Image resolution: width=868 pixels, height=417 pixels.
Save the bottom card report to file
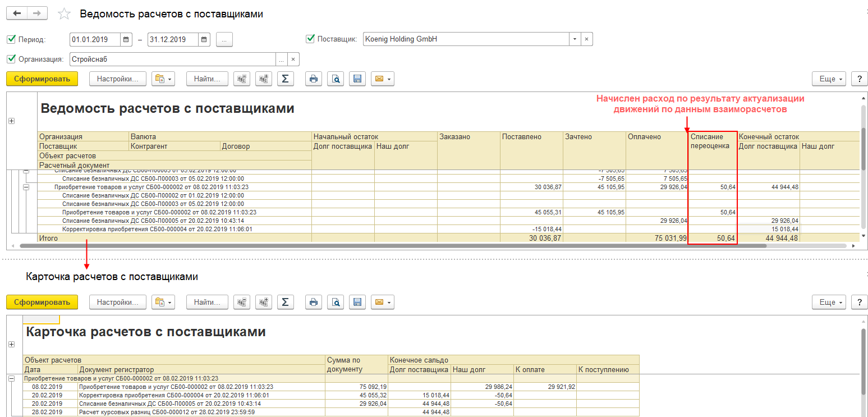click(x=357, y=303)
